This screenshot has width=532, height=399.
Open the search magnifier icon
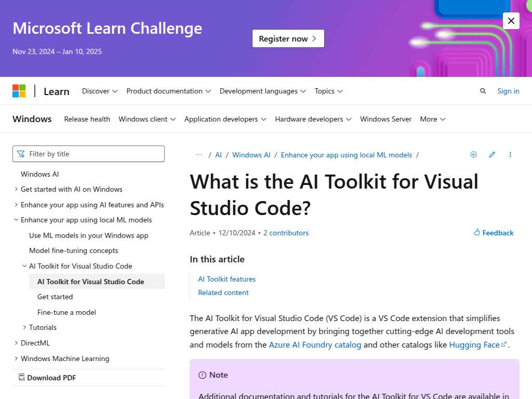pos(483,91)
